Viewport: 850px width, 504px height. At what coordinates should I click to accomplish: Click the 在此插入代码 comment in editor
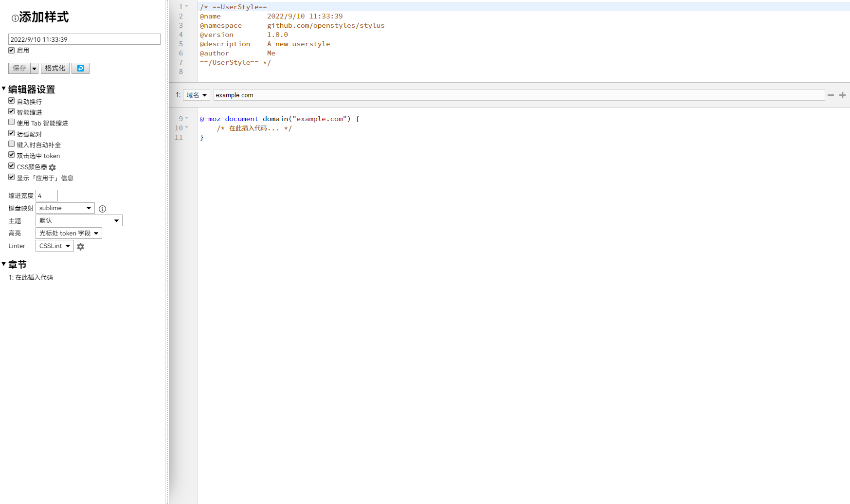(254, 128)
